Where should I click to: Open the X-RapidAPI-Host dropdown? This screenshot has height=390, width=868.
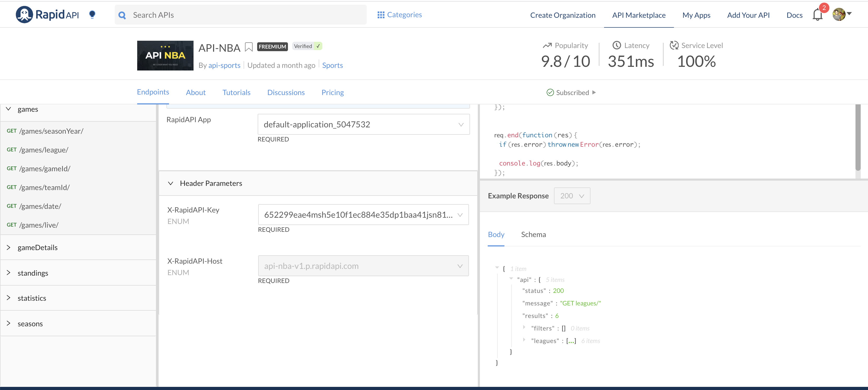(363, 266)
